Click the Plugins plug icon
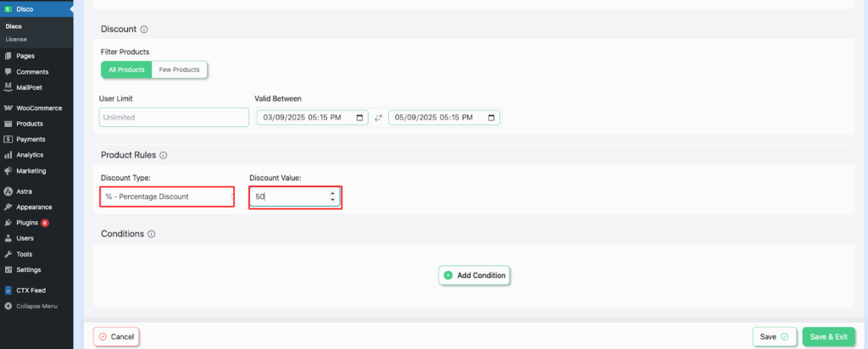 coord(8,223)
